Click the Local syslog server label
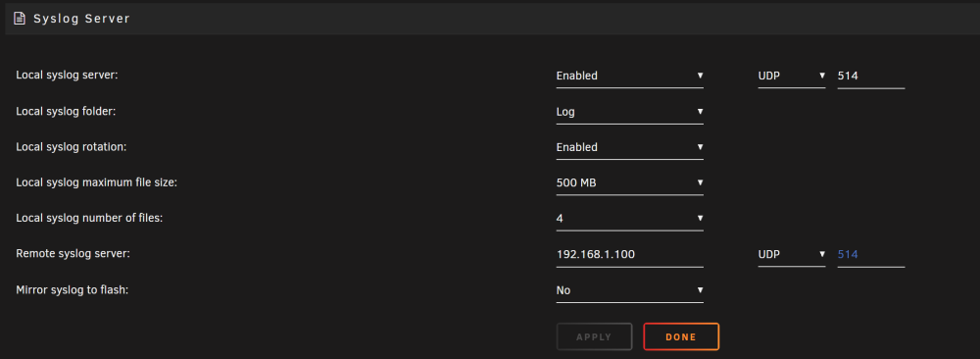980x359 pixels. [x=67, y=76]
